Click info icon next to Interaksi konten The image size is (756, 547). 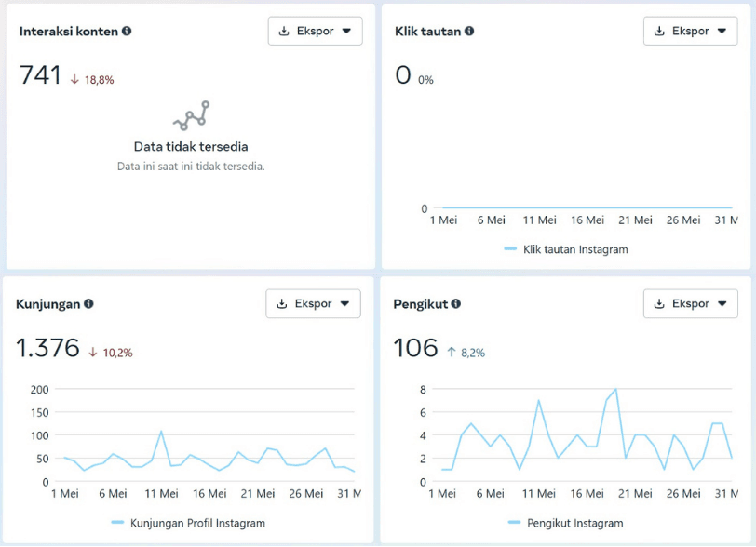tap(127, 31)
